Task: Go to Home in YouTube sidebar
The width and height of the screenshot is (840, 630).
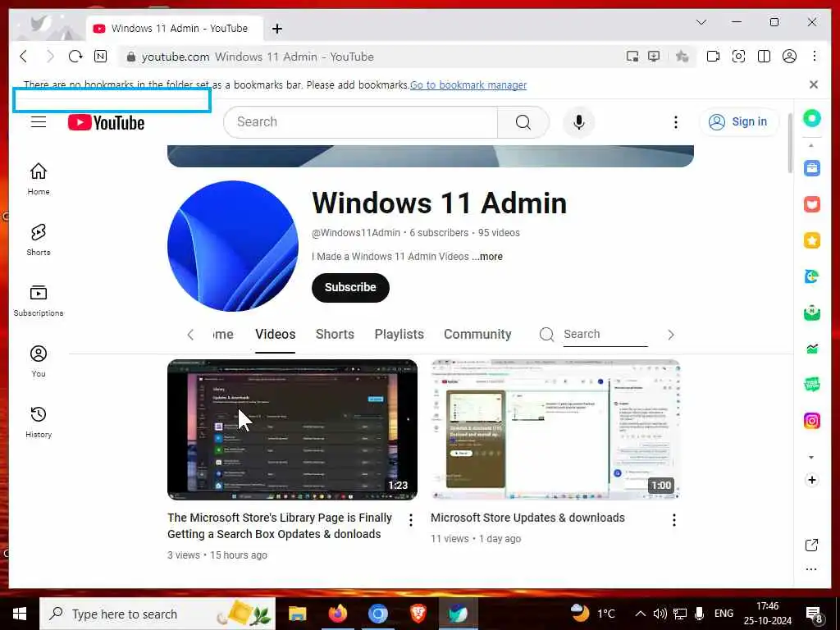Action: (39, 180)
